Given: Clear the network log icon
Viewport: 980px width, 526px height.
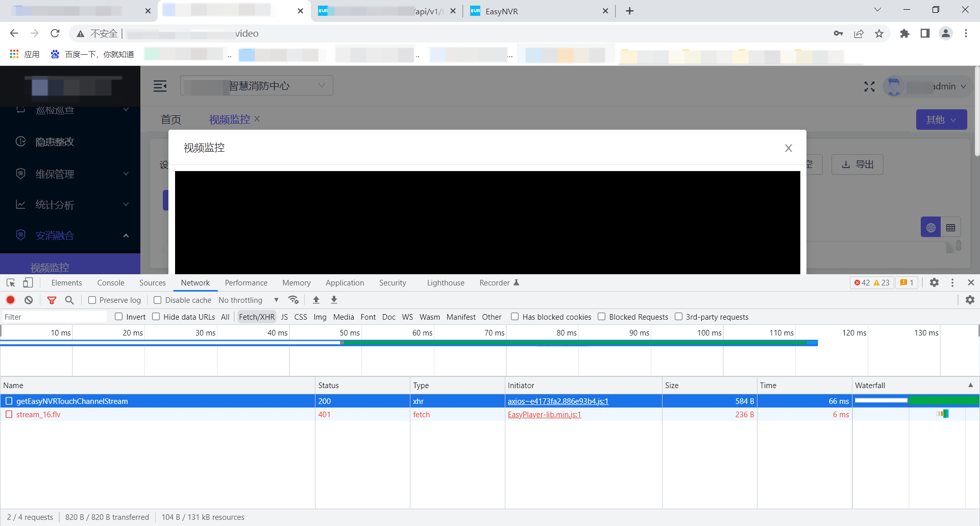Looking at the screenshot, I should click(29, 300).
